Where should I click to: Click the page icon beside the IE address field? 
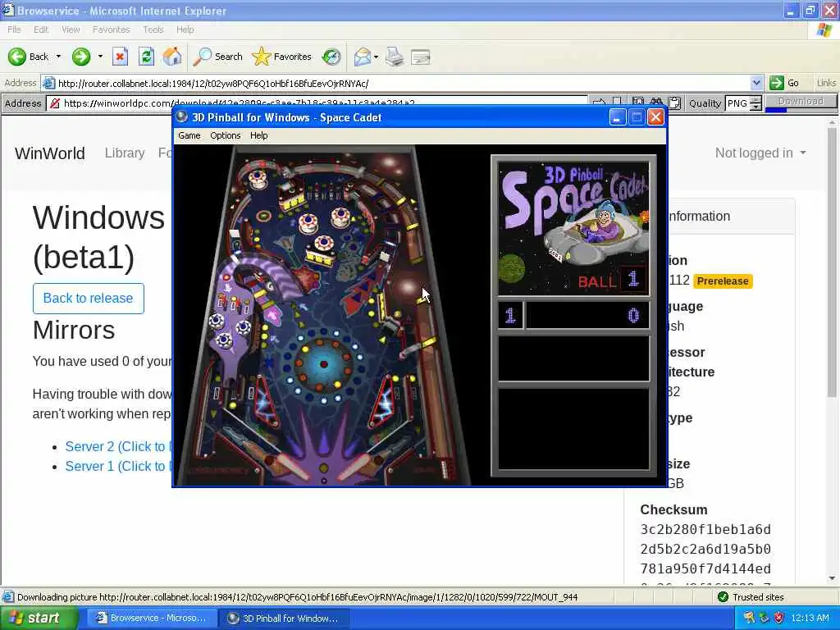[48, 83]
